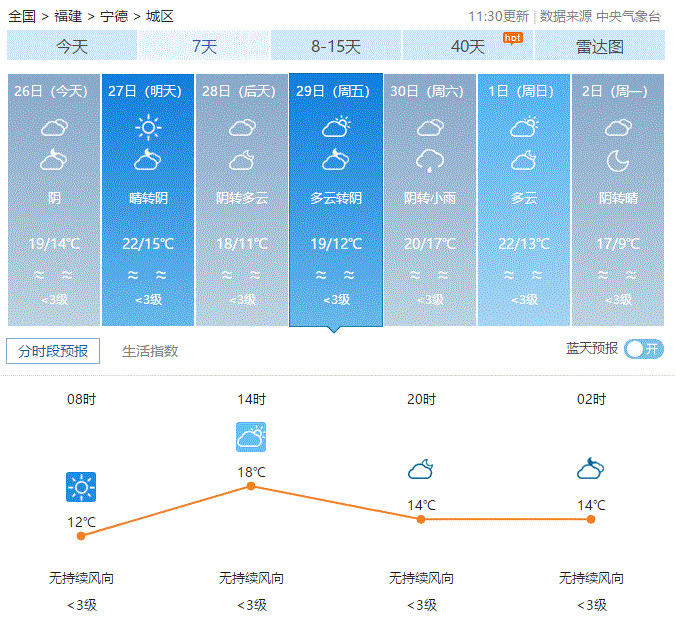Click the night cloud icon on 29日

[x=335, y=160]
